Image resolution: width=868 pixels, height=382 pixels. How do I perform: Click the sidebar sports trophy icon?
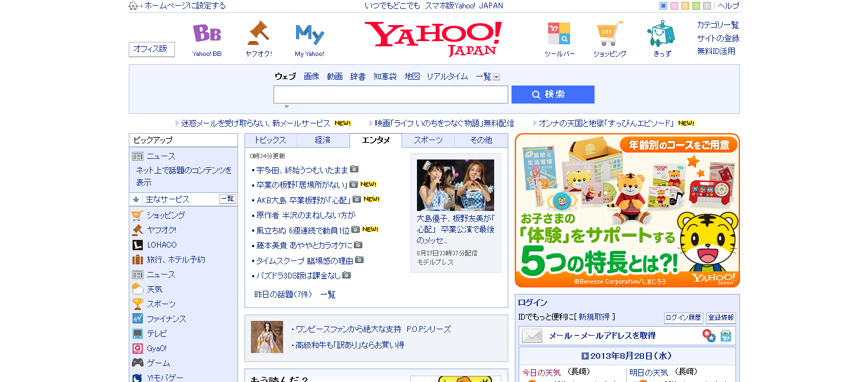point(137,304)
